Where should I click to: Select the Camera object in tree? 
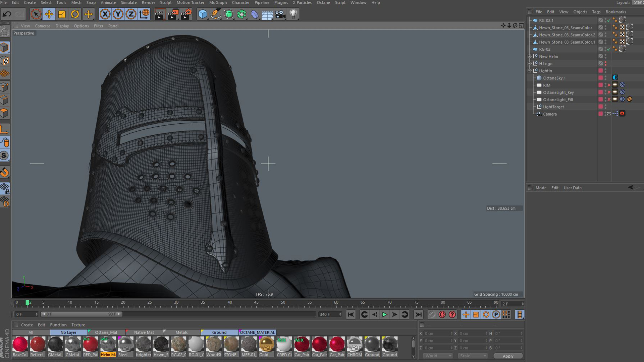click(x=550, y=114)
